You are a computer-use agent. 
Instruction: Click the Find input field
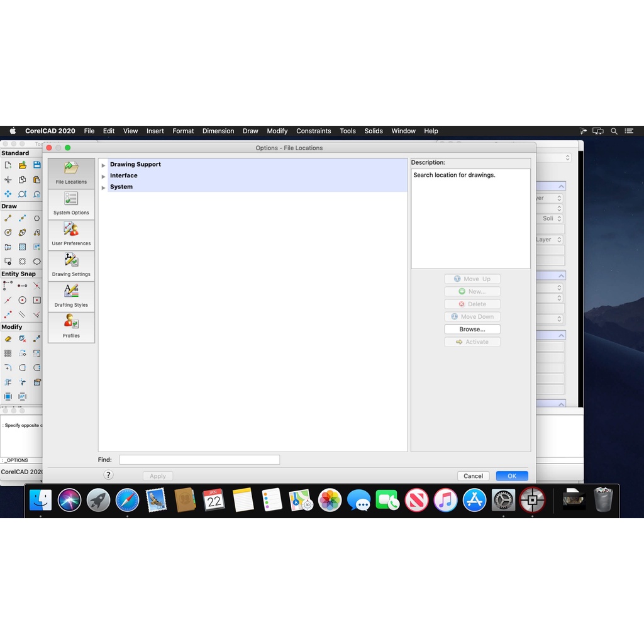click(x=199, y=460)
